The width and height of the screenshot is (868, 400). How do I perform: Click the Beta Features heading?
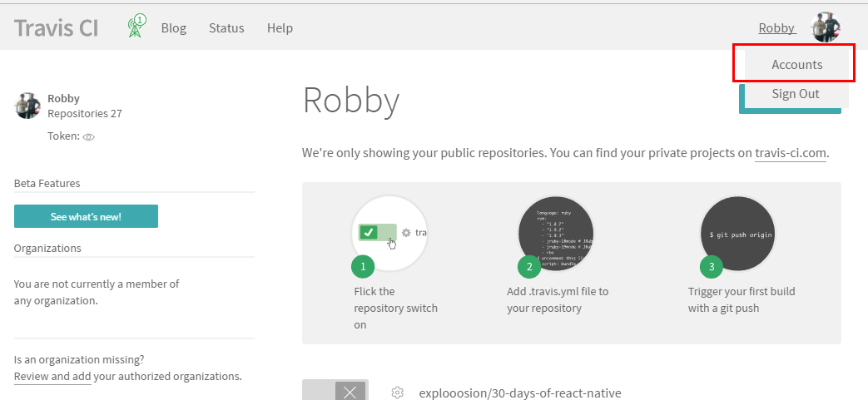coord(47,183)
